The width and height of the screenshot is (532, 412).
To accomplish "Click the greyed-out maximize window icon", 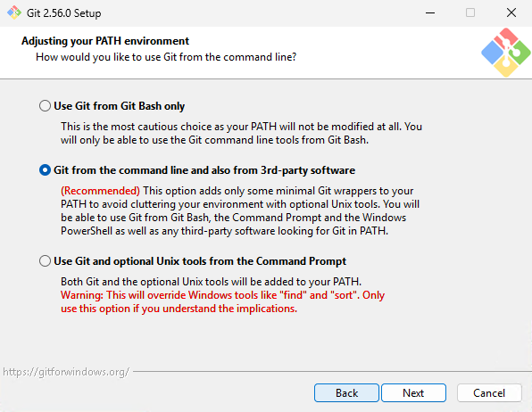I will (470, 12).
